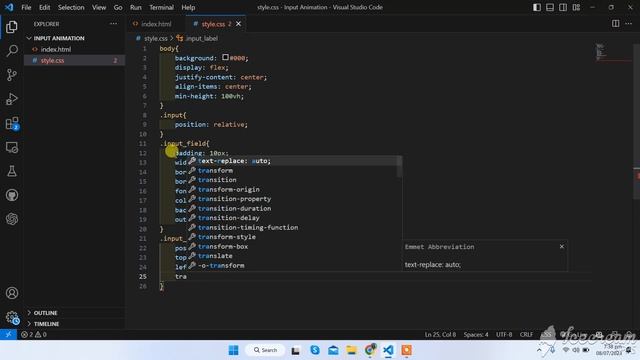Open the Terminal menu

click(161, 7)
